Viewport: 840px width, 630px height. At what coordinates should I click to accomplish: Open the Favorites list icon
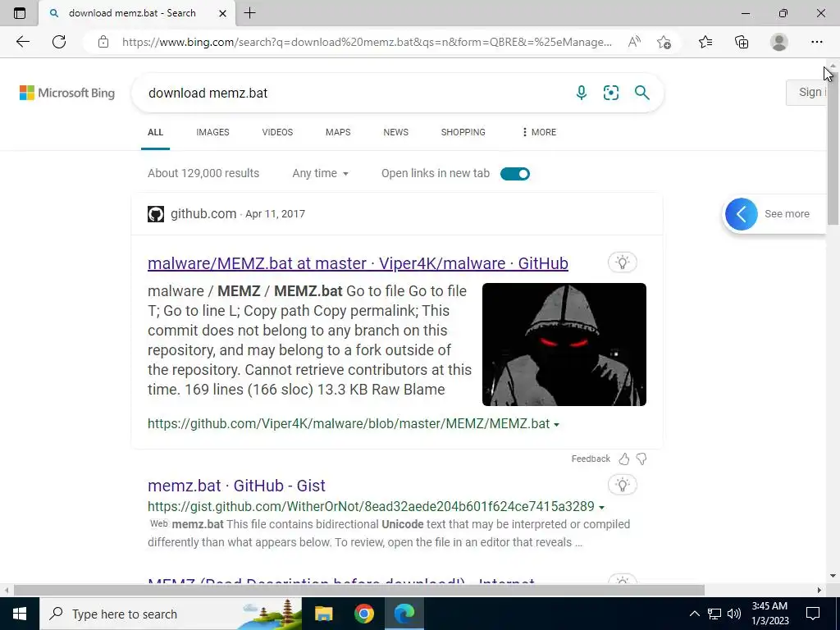click(x=705, y=42)
